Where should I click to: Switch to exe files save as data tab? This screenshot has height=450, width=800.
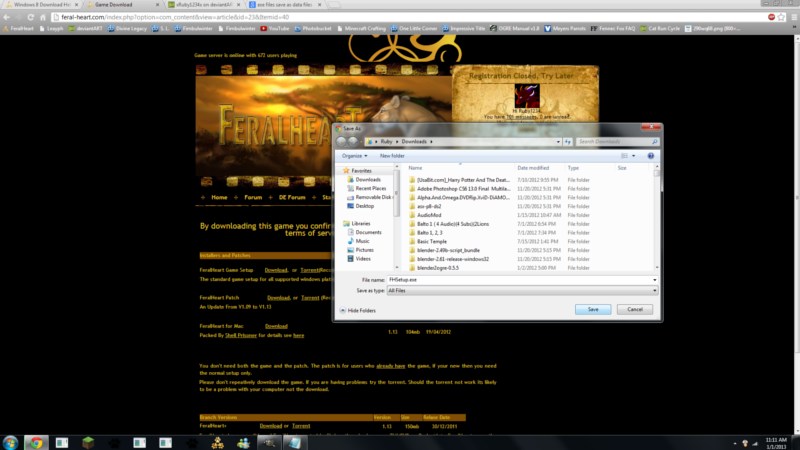coord(285,5)
